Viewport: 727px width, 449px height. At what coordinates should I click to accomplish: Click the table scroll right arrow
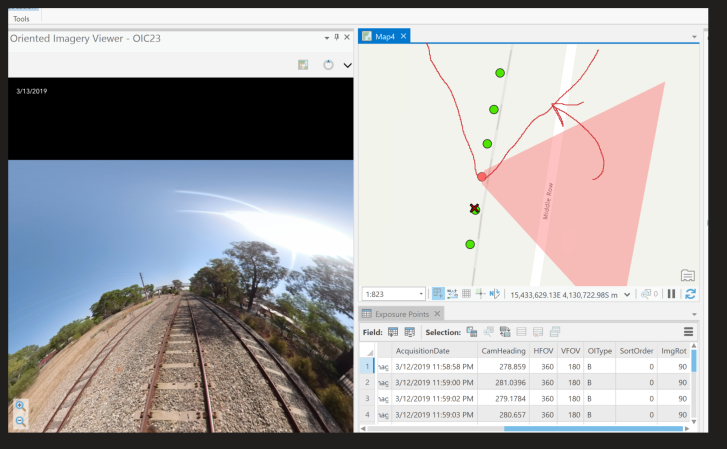[x=687, y=429]
